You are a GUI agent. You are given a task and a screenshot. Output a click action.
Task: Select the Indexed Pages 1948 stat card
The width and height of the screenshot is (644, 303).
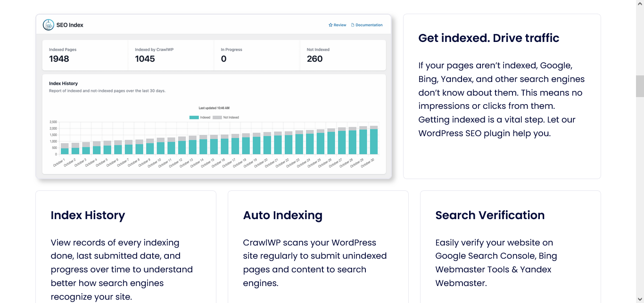[x=85, y=55]
